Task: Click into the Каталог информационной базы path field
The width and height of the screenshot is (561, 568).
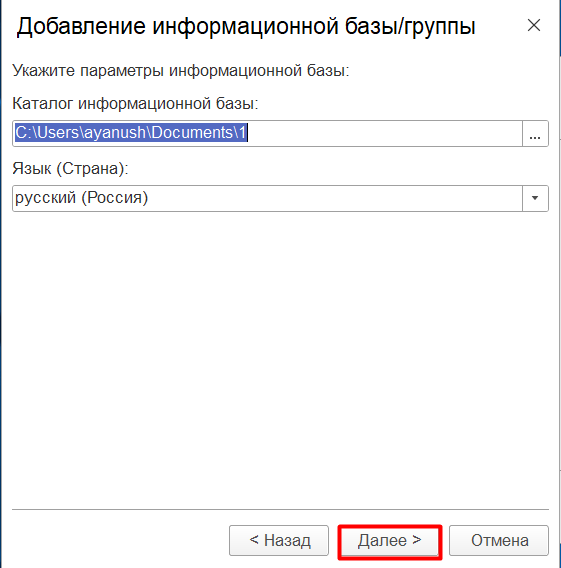Action: tap(267, 133)
